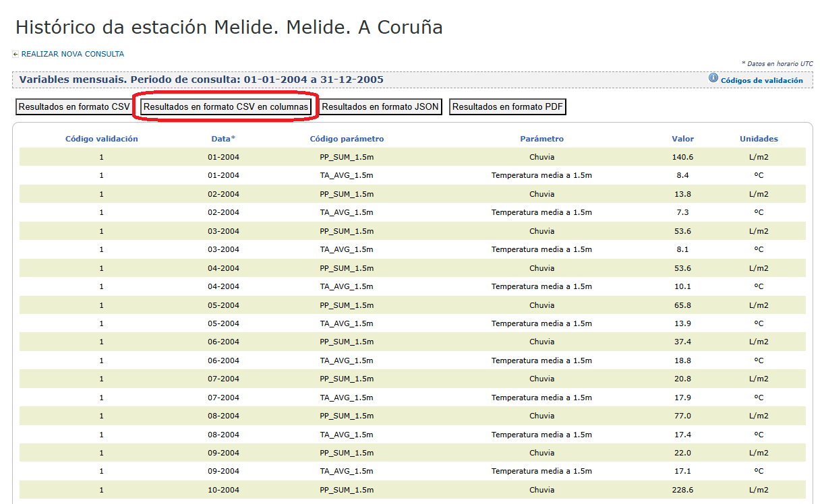Click the 10-2004 date cell
This screenshot has height=504, width=824.
coord(223,490)
